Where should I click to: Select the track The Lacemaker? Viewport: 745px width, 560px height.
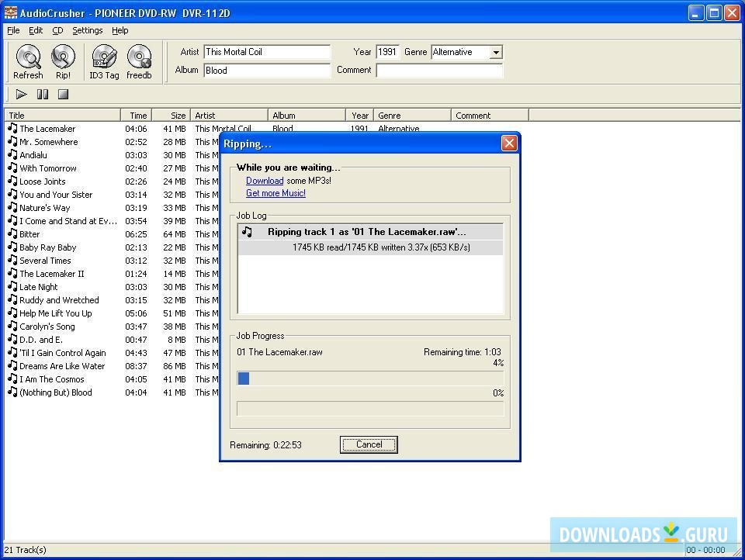click(x=47, y=129)
